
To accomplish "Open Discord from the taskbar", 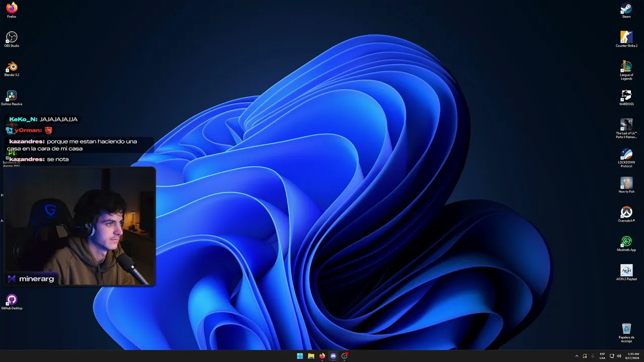I will click(333, 356).
